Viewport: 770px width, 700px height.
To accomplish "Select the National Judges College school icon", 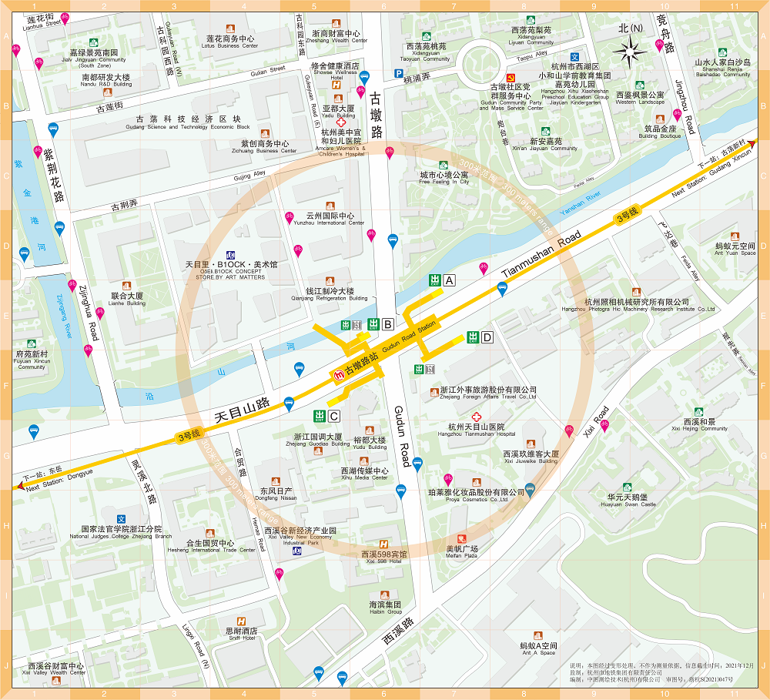I will [x=121, y=519].
